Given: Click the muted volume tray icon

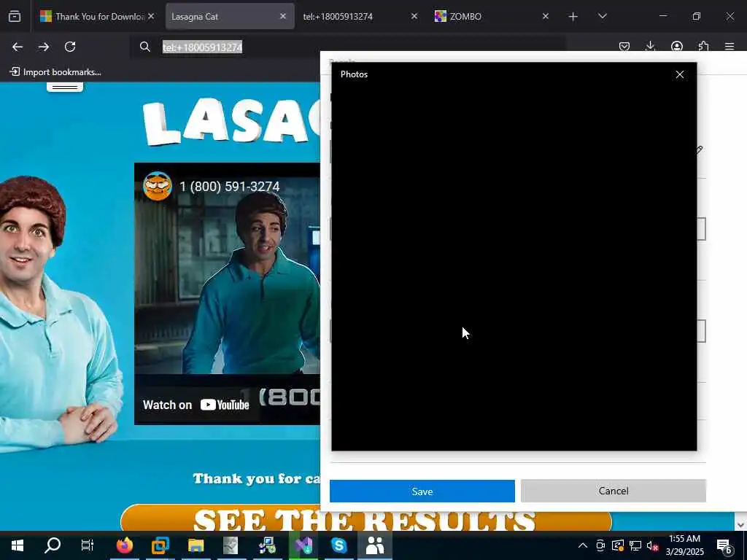Looking at the screenshot, I should point(652,545).
